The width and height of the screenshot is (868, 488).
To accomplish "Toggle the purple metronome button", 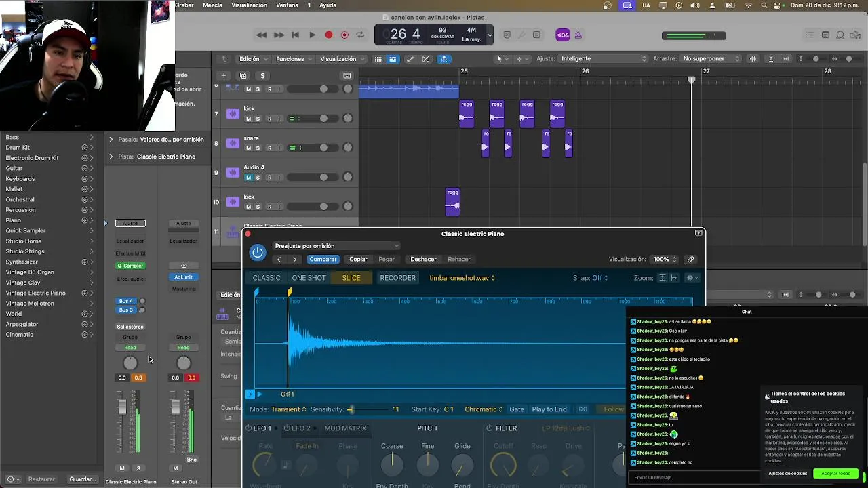I will 578,35.
